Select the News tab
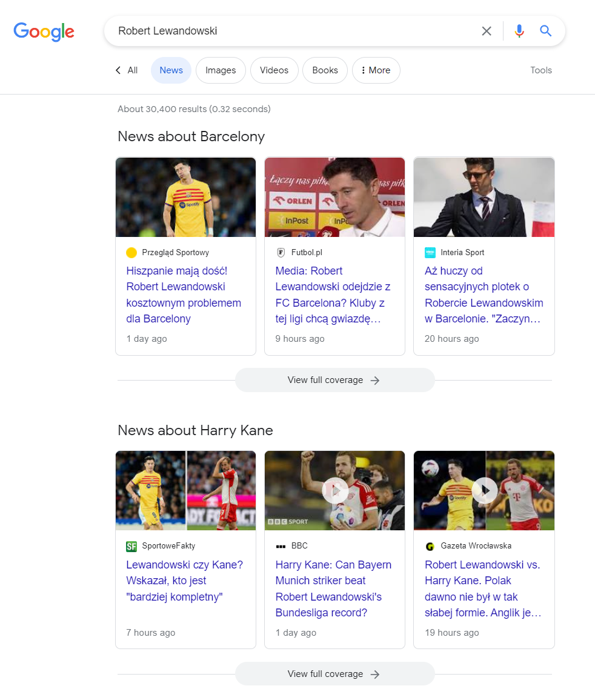 click(171, 70)
